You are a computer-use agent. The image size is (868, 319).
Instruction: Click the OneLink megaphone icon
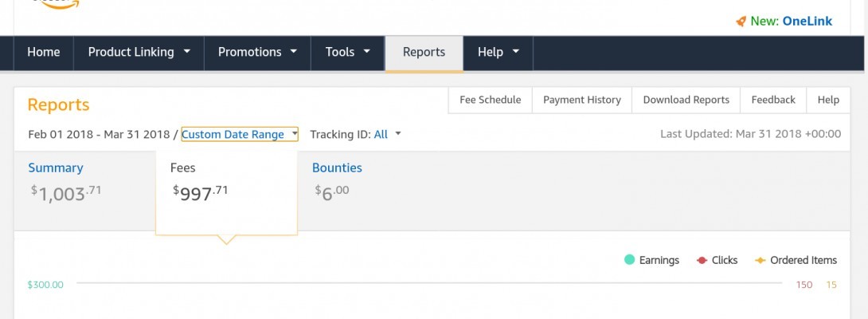(741, 22)
